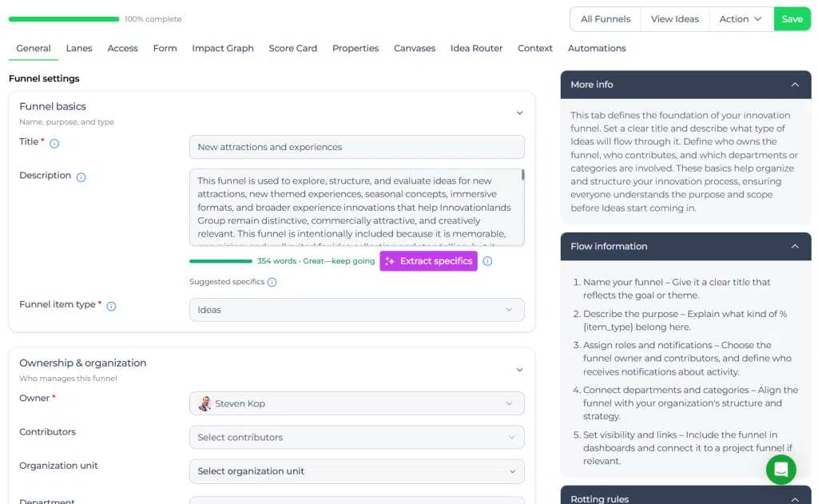Open the Action dropdown menu
818x504 pixels.
click(x=741, y=19)
